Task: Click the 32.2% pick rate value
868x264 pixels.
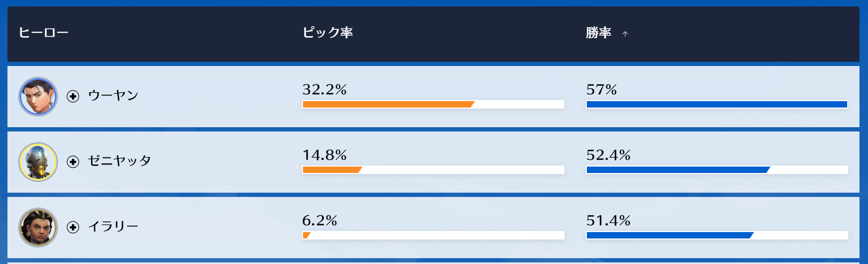Action: coord(324,89)
